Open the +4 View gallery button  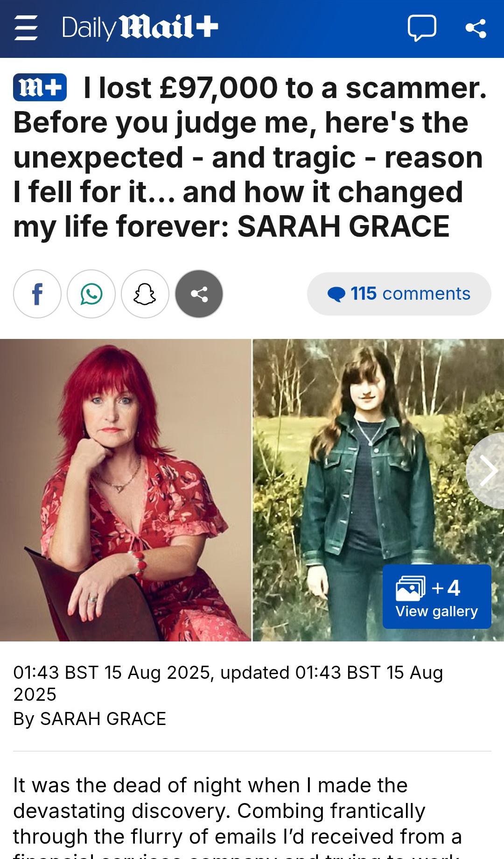[437, 597]
